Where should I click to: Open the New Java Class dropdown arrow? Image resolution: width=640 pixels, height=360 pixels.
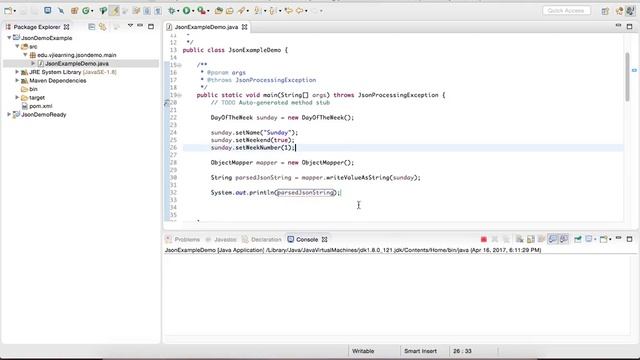92,11
